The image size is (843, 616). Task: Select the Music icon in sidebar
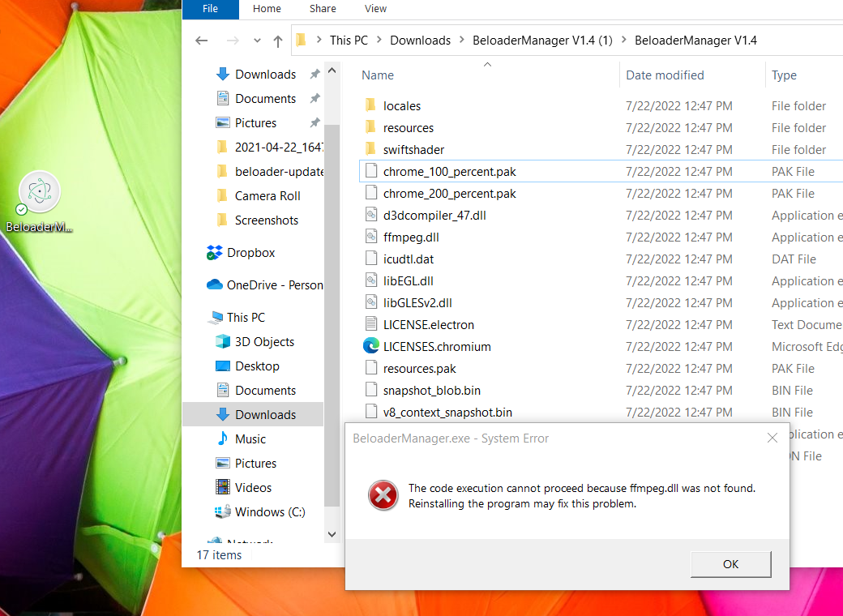[223, 439]
